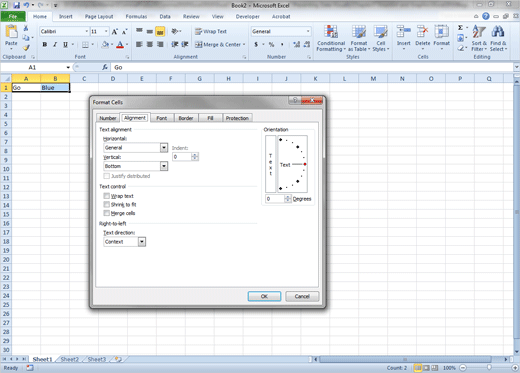
Task: Enable the Wrap text checkbox
Action: coord(107,196)
